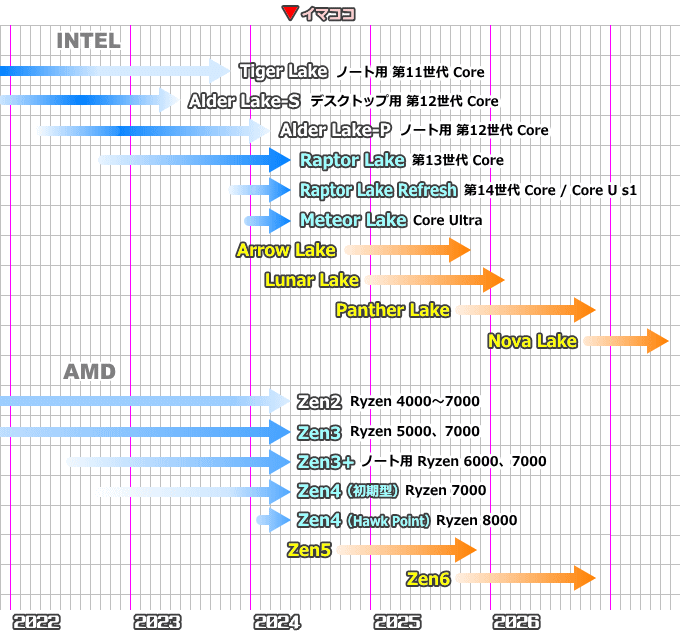Click the Raptor Lake blue arrow head

280,160
